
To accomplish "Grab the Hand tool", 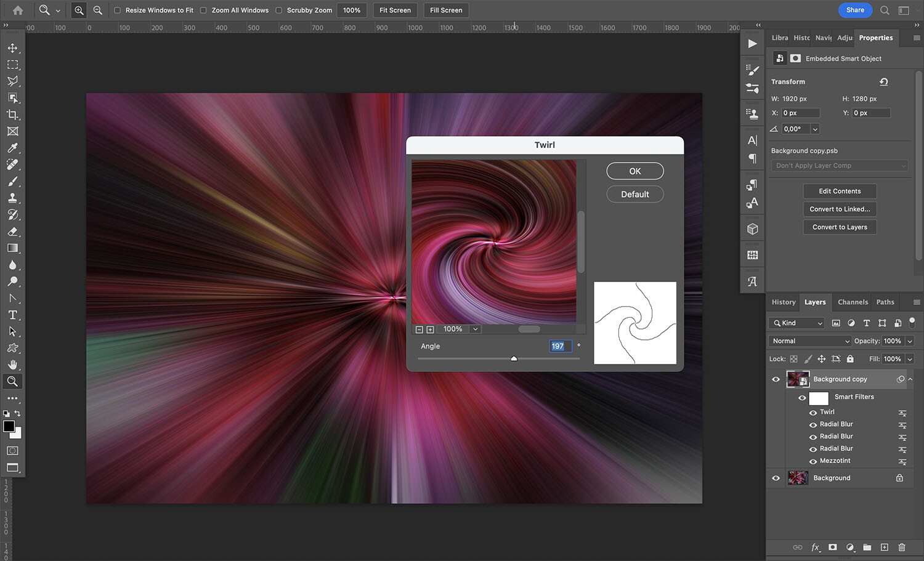I will click(x=12, y=364).
